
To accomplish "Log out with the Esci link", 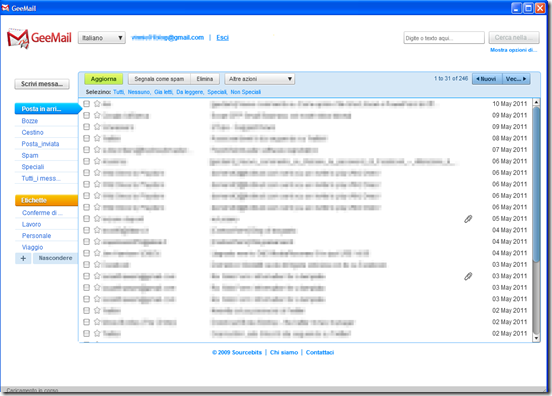I will click(222, 37).
